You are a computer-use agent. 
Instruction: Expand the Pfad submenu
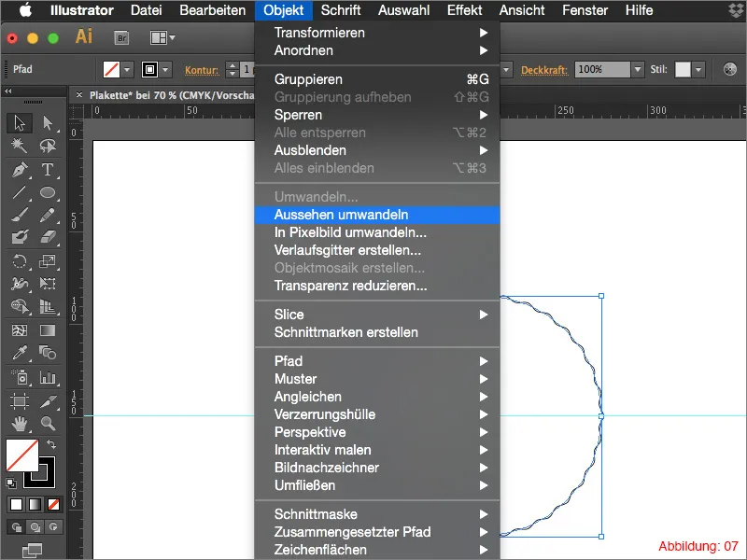(377, 361)
